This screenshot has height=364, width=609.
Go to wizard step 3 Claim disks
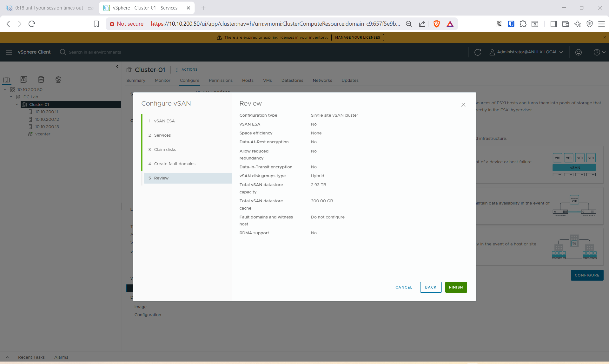(188, 149)
